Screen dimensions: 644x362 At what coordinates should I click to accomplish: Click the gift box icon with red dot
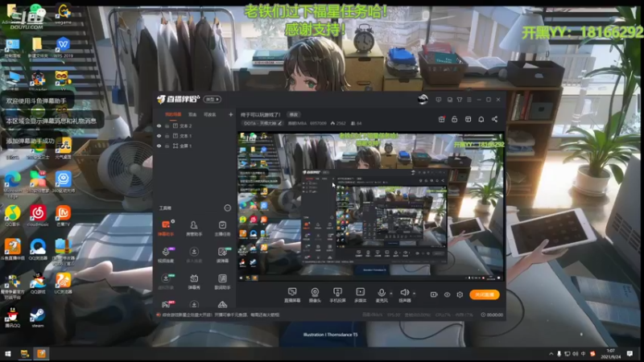pos(441,119)
